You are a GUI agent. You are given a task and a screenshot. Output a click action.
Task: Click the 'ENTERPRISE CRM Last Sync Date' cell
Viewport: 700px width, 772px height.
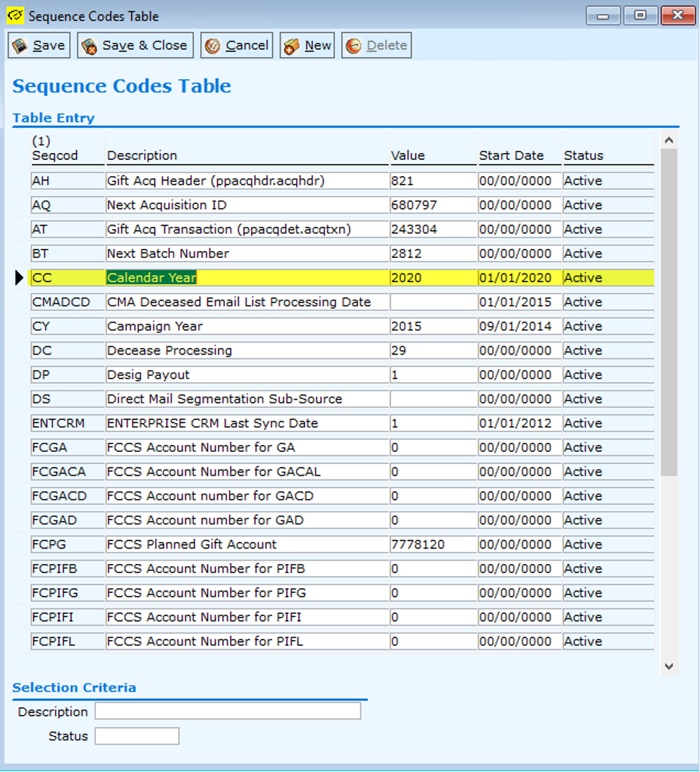click(x=247, y=423)
